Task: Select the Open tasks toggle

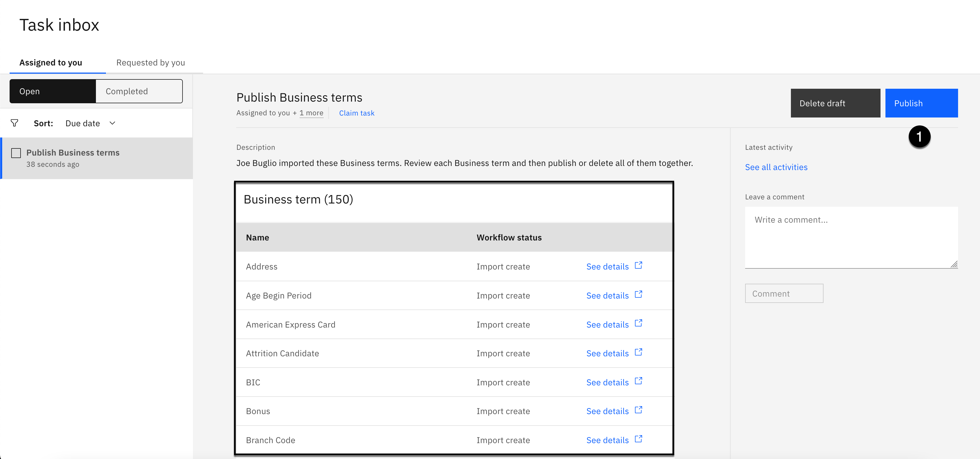Action: click(x=53, y=91)
